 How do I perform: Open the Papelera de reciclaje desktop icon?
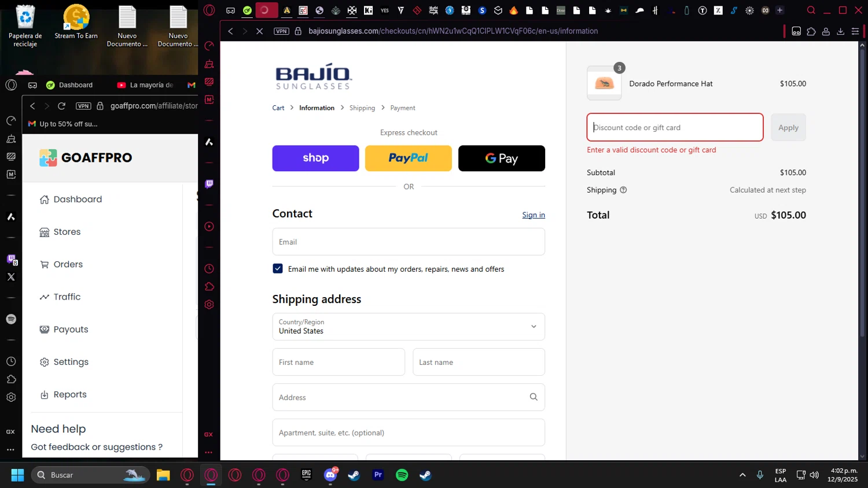pos(25,25)
